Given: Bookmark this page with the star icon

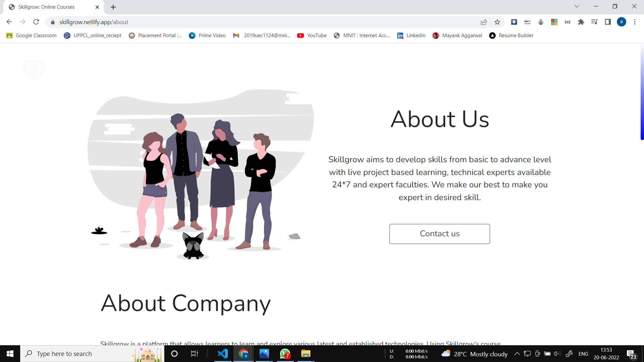Looking at the screenshot, I should [497, 22].
